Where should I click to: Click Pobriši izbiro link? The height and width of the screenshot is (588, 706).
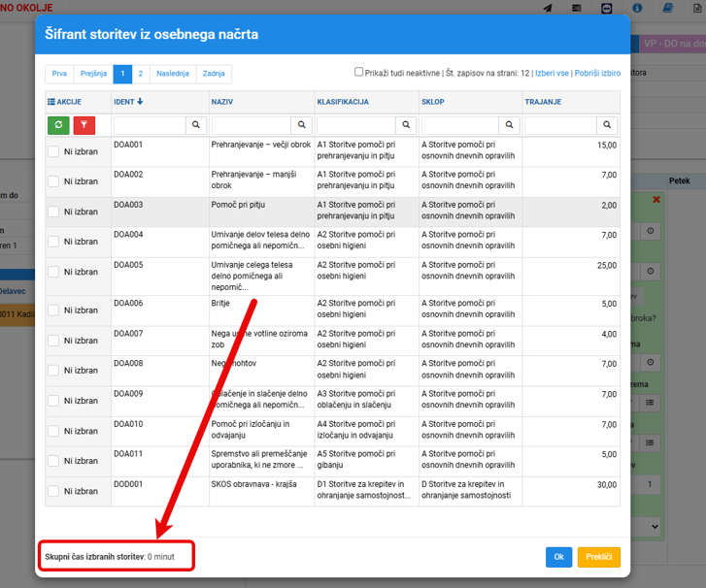597,73
